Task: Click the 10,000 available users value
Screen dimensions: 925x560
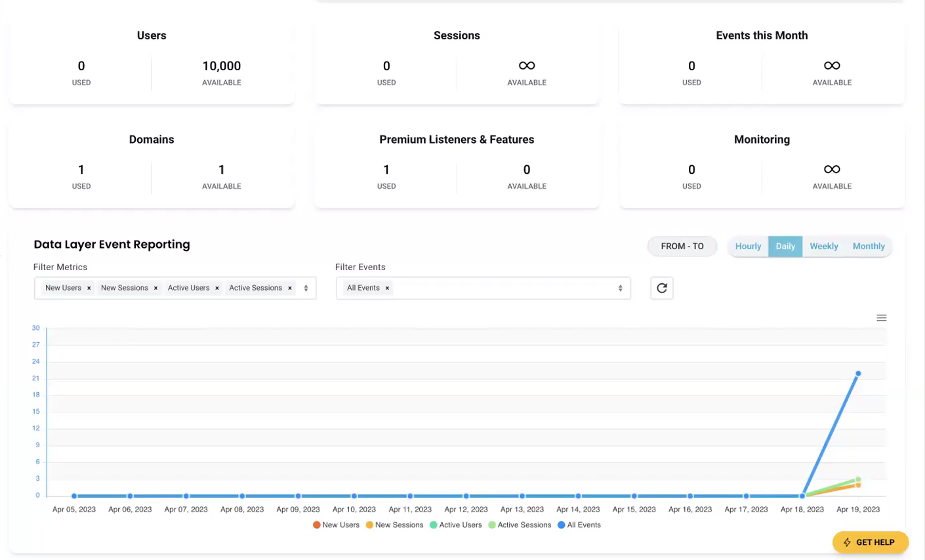Action: click(x=222, y=66)
